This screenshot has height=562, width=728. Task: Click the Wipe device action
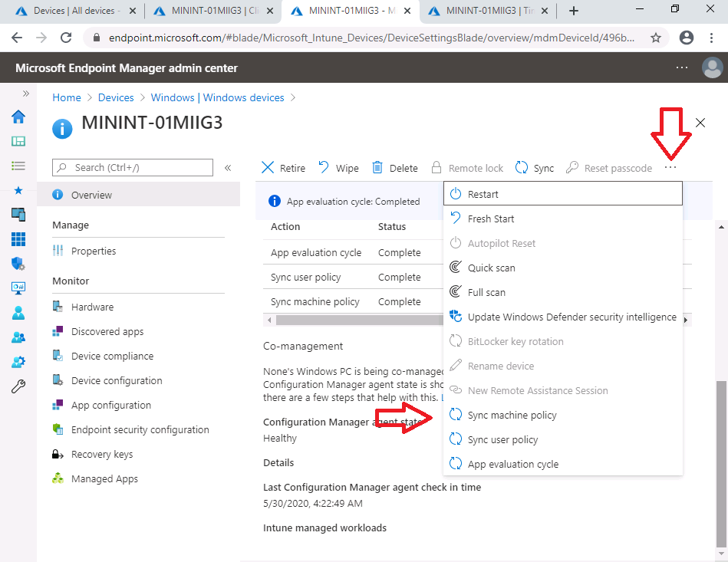339,168
